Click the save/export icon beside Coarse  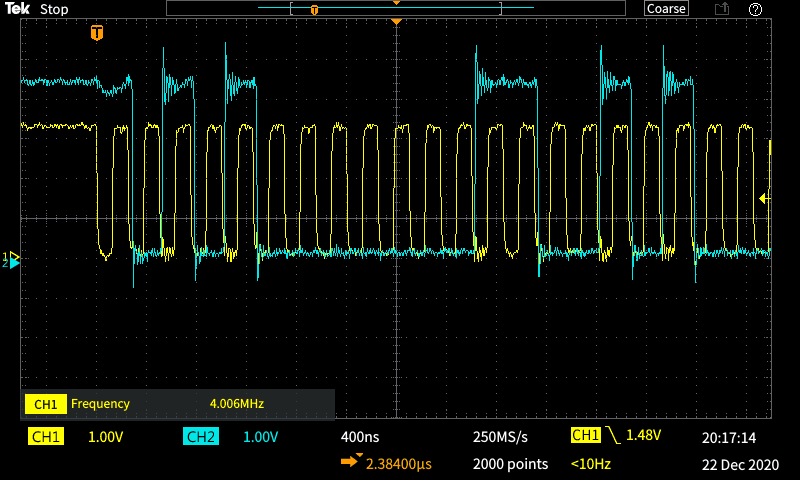[721, 9]
